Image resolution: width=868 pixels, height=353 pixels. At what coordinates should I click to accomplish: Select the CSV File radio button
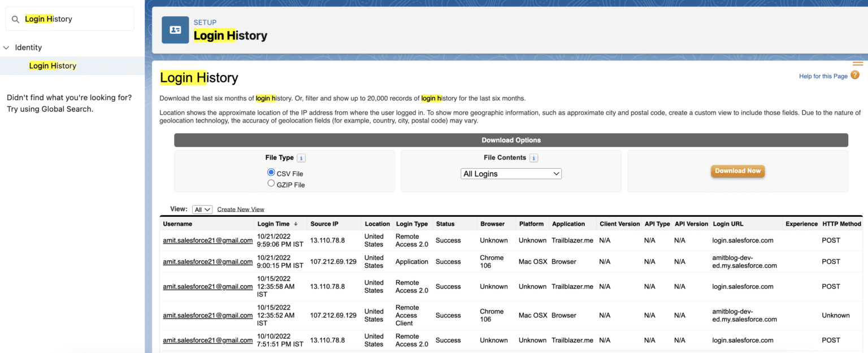tap(271, 173)
